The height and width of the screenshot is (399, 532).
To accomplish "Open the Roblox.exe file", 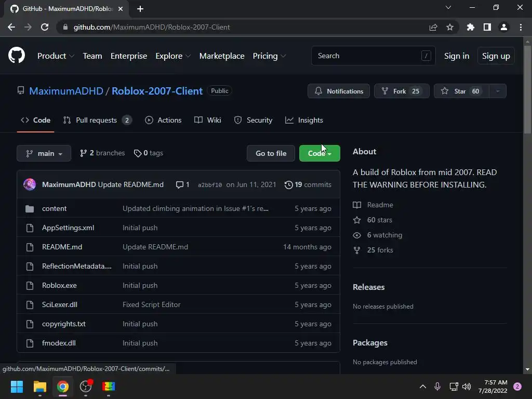I will [x=59, y=286].
